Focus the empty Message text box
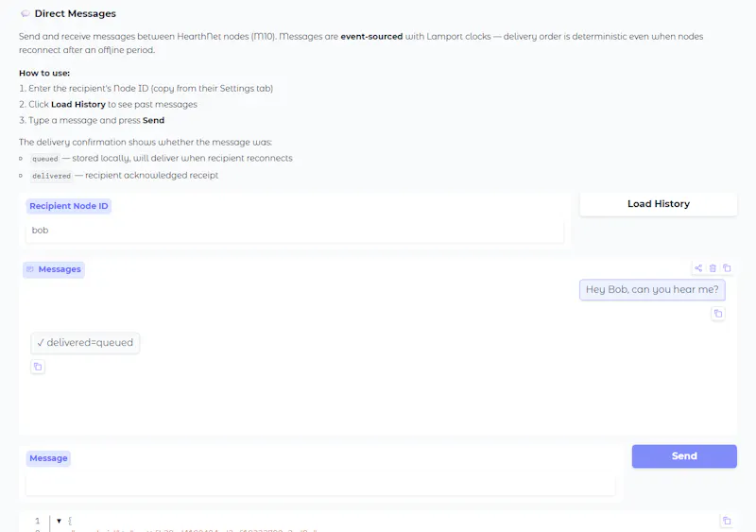The image size is (756, 532). [320, 484]
